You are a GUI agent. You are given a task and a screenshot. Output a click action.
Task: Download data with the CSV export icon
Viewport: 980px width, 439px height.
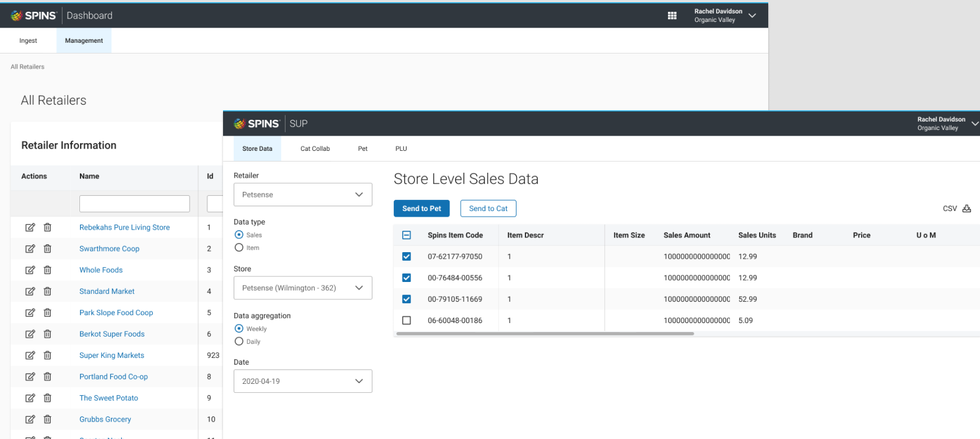(966, 208)
